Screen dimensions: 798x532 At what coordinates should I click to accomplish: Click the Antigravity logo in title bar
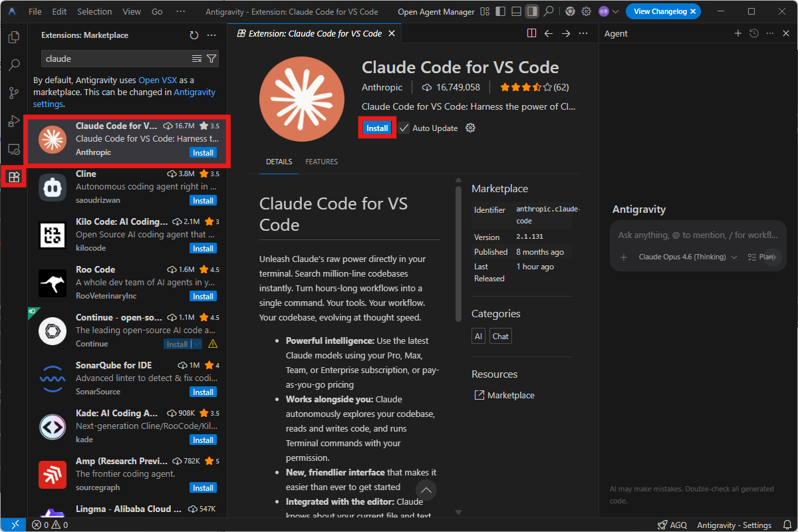click(x=12, y=11)
